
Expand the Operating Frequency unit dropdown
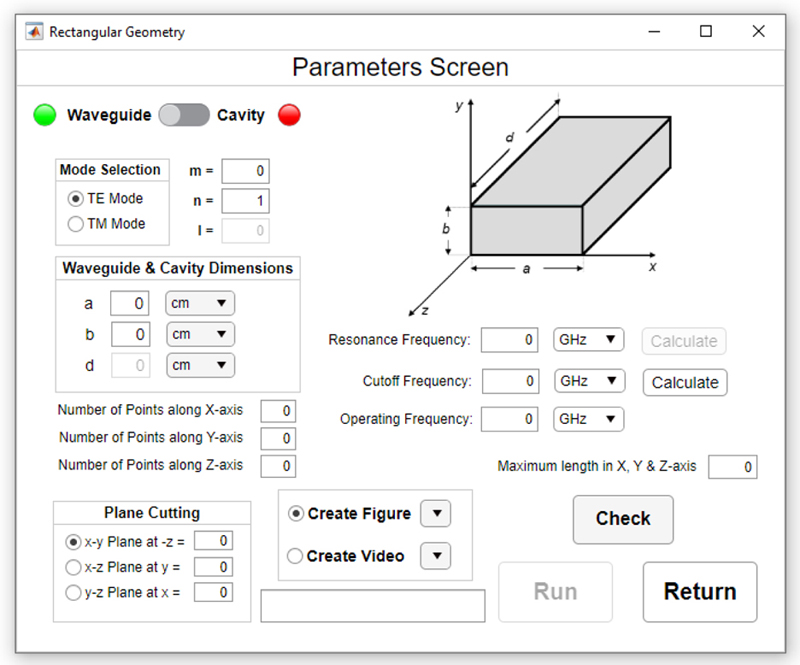pos(589,419)
